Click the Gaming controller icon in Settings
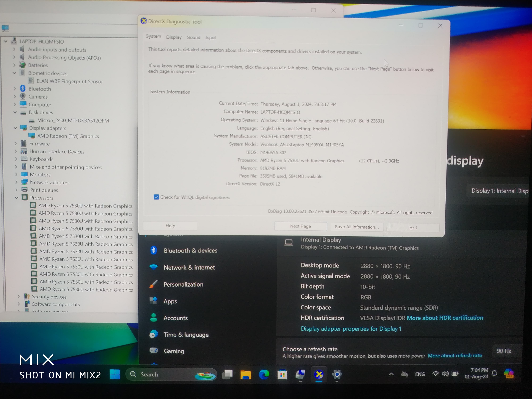Viewport: 532px width, 399px height. click(x=153, y=350)
